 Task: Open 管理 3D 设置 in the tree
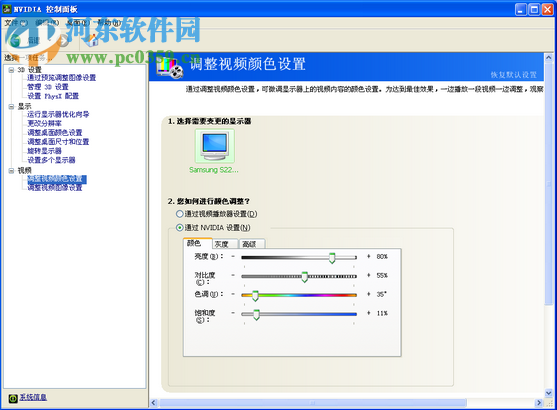click(x=48, y=87)
